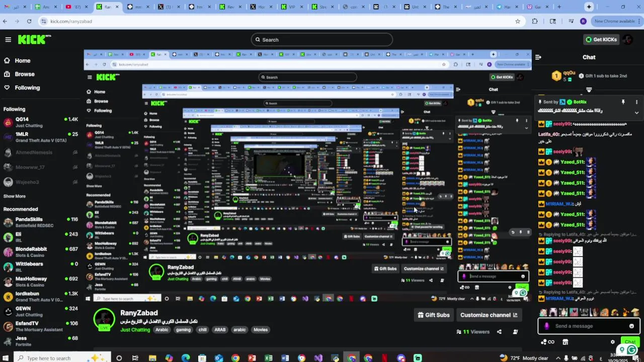Viewport: 644px width, 362px height.
Task: Open recommended channel PandaSkills
Action: coord(40,222)
